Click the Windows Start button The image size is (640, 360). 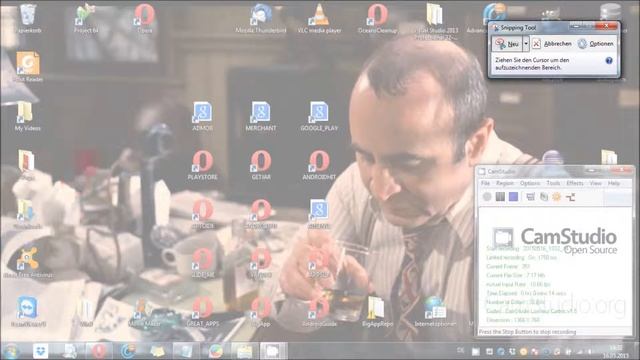[11, 351]
